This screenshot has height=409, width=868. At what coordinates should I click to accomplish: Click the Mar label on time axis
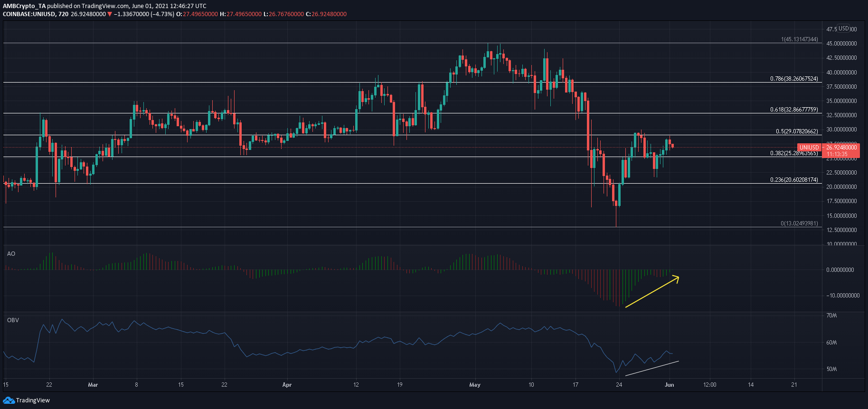93,385
